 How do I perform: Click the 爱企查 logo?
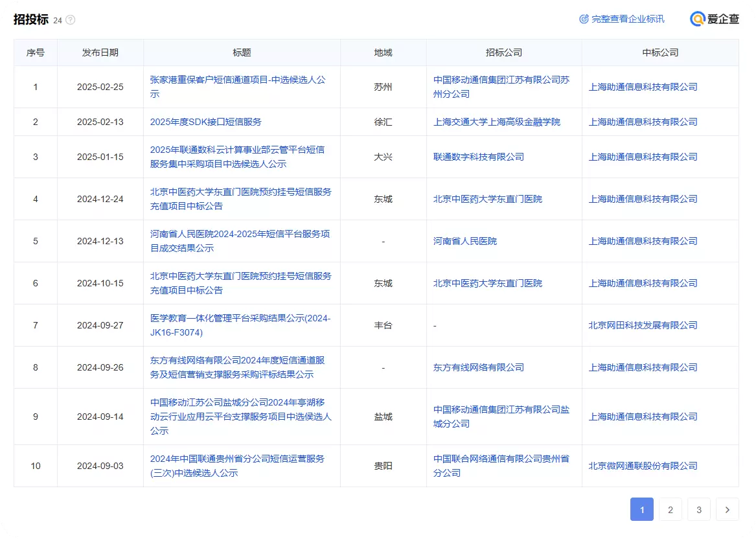click(715, 19)
